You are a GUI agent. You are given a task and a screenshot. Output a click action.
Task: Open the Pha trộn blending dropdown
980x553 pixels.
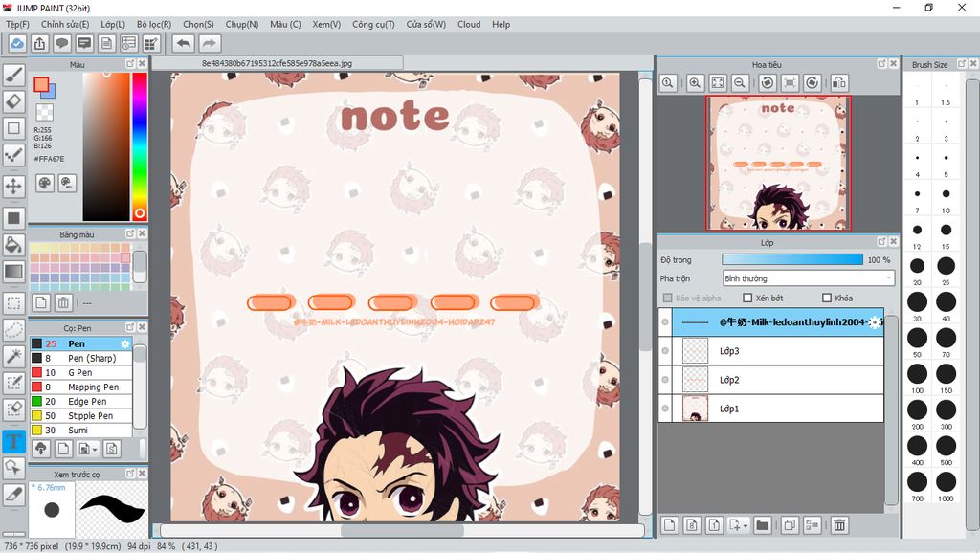point(808,278)
